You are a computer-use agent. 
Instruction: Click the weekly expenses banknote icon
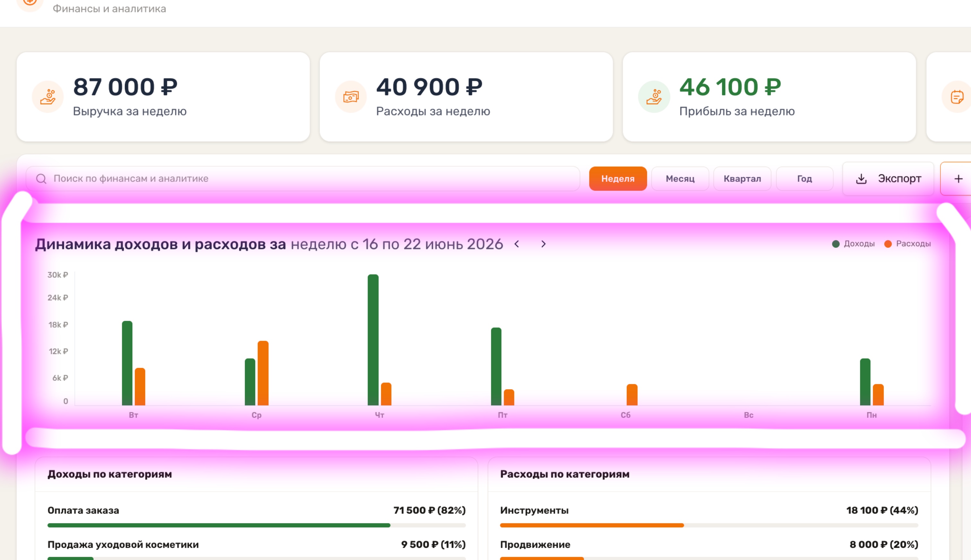tap(351, 97)
